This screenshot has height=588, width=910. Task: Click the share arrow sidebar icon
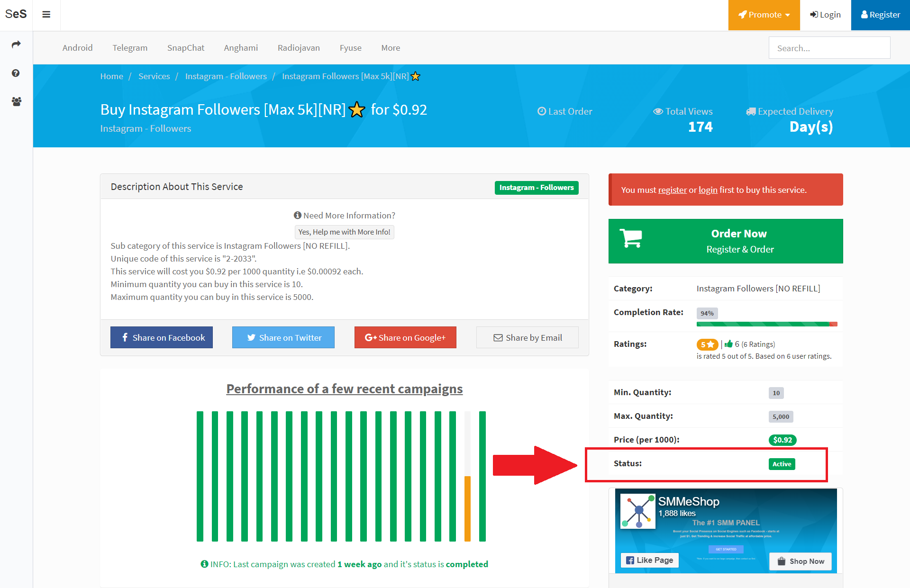[x=16, y=45]
